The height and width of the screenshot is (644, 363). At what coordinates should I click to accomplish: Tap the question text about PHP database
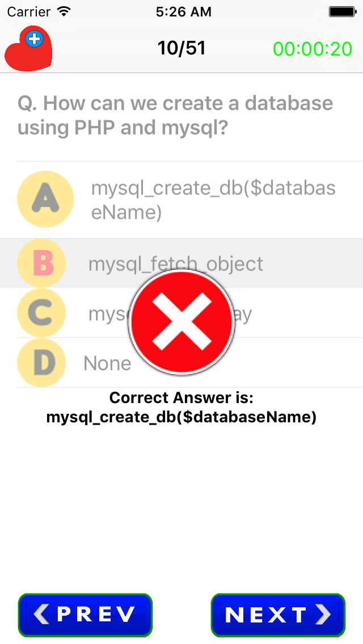click(175, 116)
